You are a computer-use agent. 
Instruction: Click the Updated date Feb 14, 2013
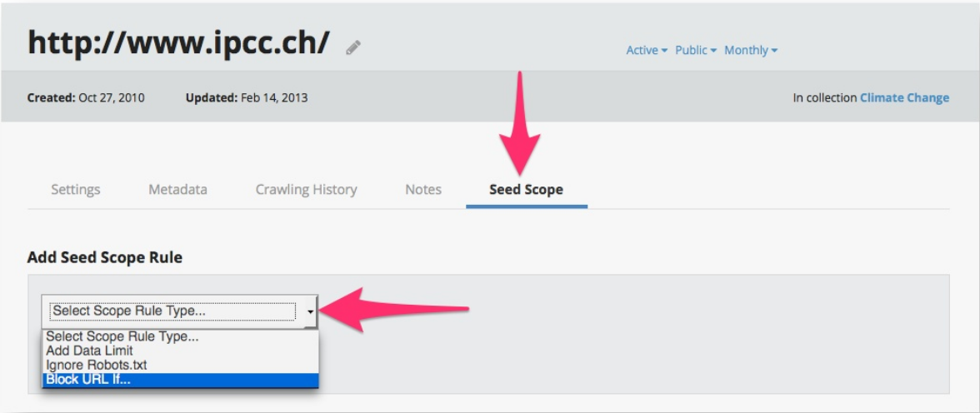pos(273,97)
